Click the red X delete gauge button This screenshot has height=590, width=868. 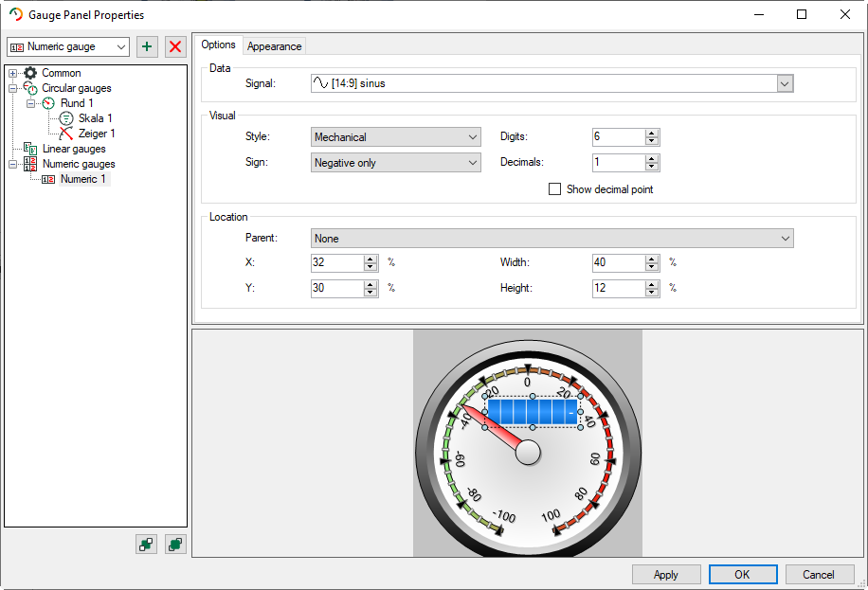175,46
